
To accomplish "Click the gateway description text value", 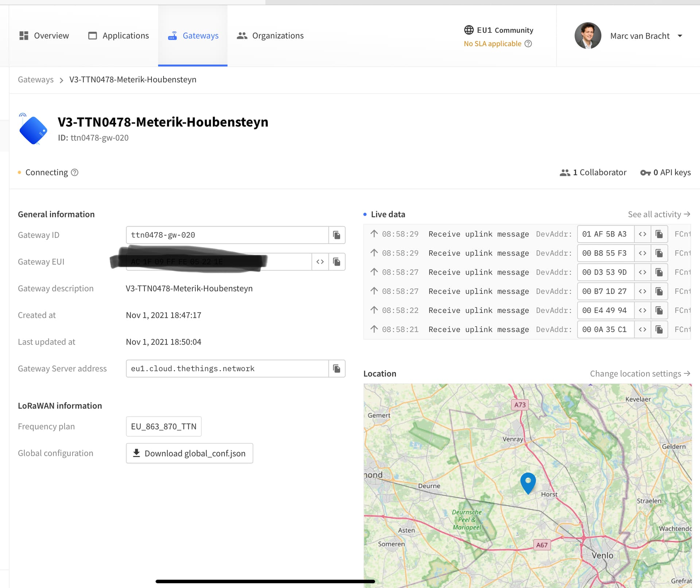I will pos(189,289).
